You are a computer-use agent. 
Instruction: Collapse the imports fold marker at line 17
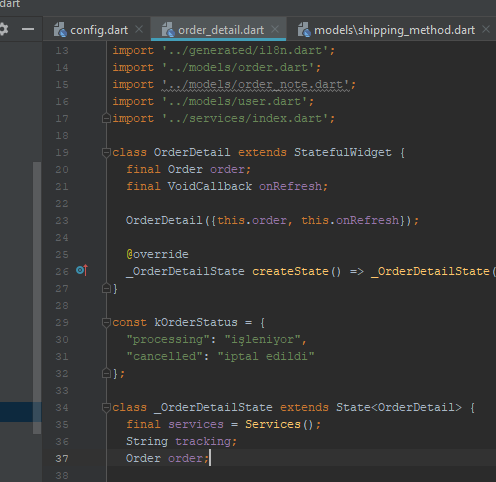(x=106, y=118)
